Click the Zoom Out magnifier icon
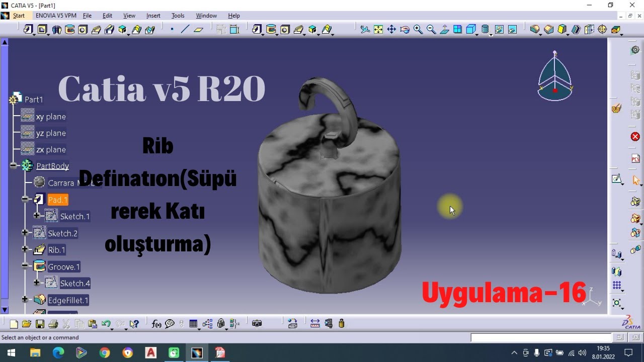644x362 pixels. [x=431, y=30]
